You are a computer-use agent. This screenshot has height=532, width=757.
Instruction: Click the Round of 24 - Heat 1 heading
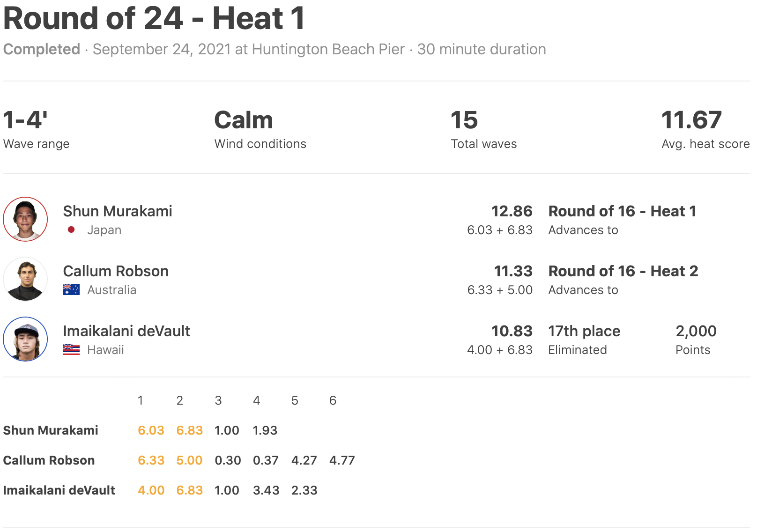pyautogui.click(x=154, y=19)
